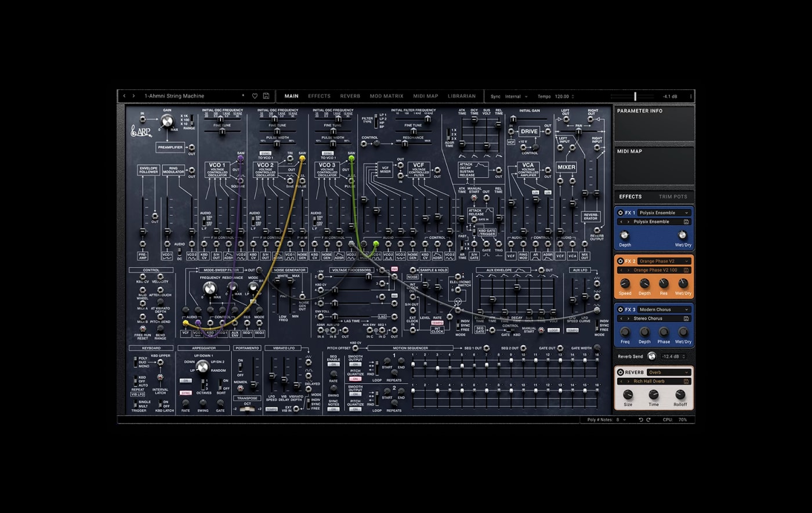This screenshot has height=513, width=812.
Task: Click the sequencer 1 SMOOTH OUTPUT On button
Action: tap(356, 364)
